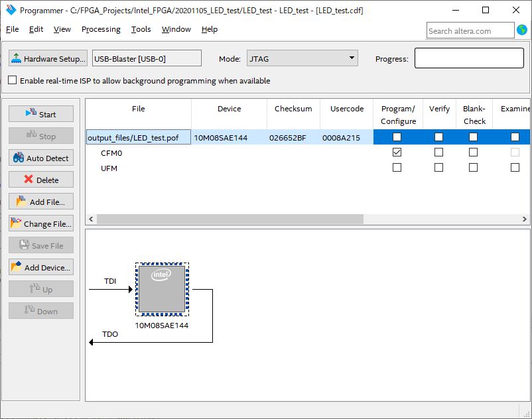Image resolution: width=532 pixels, height=419 pixels.
Task: Uncheck Program/Configure for CFM0
Action: click(397, 152)
